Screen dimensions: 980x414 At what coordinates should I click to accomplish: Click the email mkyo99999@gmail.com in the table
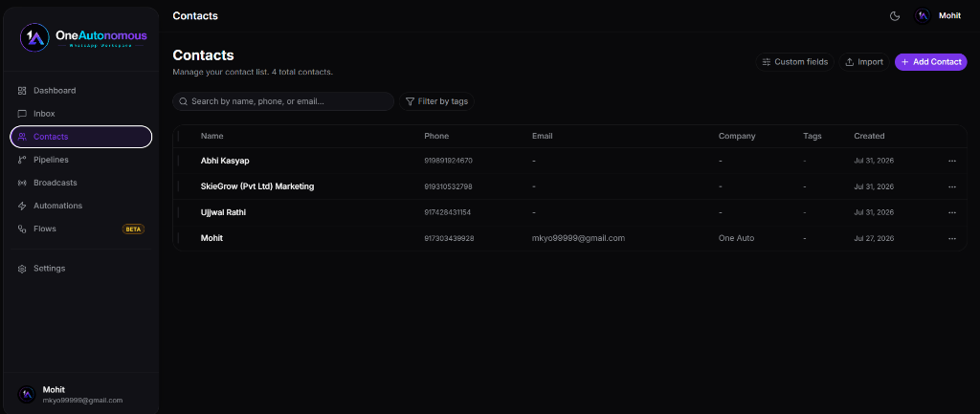pos(578,238)
